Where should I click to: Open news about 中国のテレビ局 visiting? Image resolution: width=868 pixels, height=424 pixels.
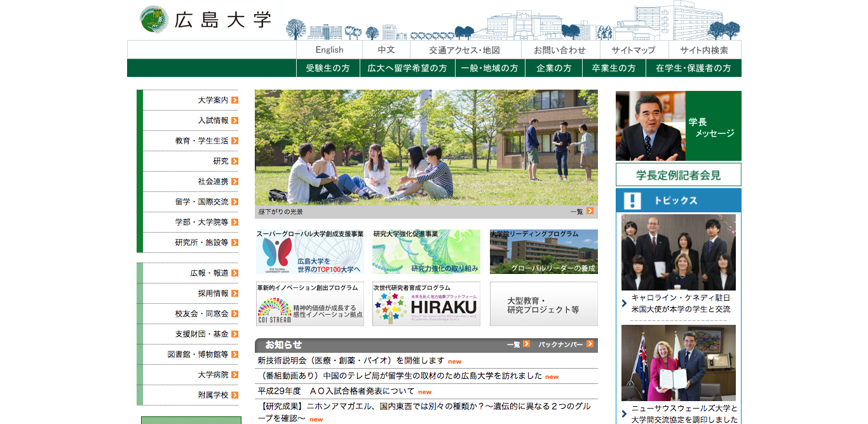coord(400,376)
